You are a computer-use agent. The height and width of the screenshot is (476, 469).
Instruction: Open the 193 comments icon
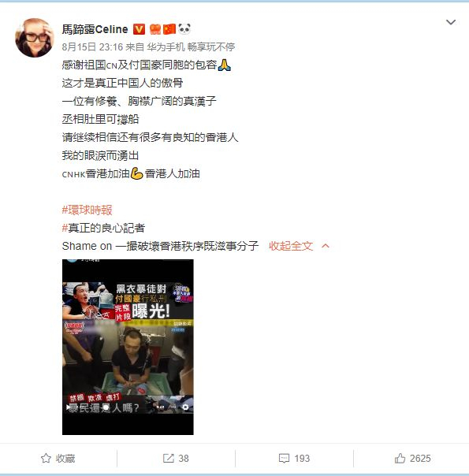pos(284,459)
